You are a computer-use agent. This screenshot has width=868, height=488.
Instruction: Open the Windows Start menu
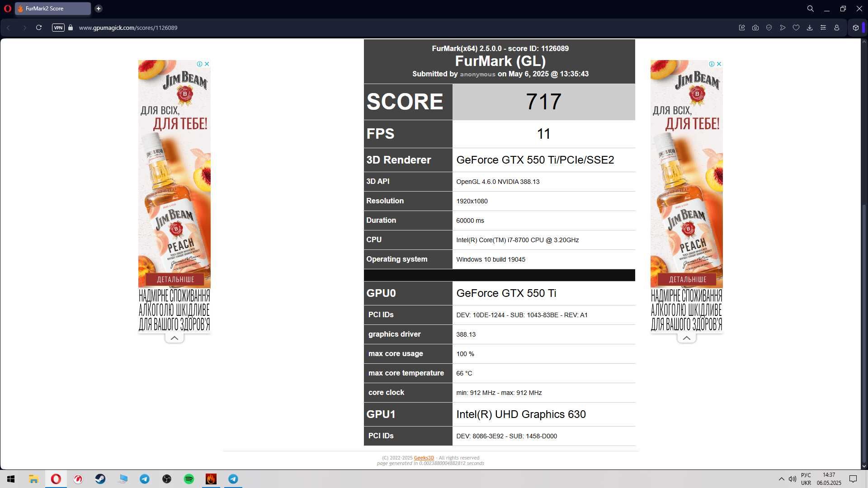pyautogui.click(x=11, y=479)
